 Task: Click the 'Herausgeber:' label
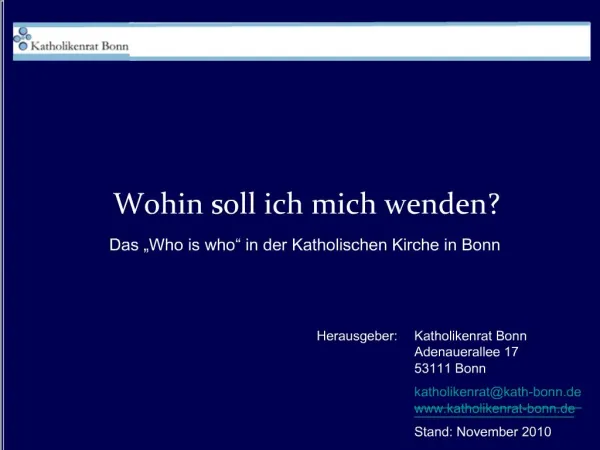click(x=357, y=336)
